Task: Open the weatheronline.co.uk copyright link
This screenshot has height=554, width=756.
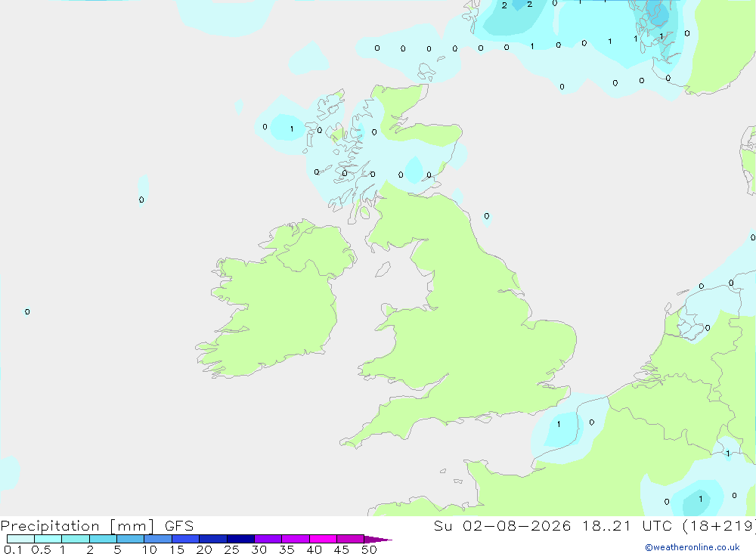Action: 692,547
